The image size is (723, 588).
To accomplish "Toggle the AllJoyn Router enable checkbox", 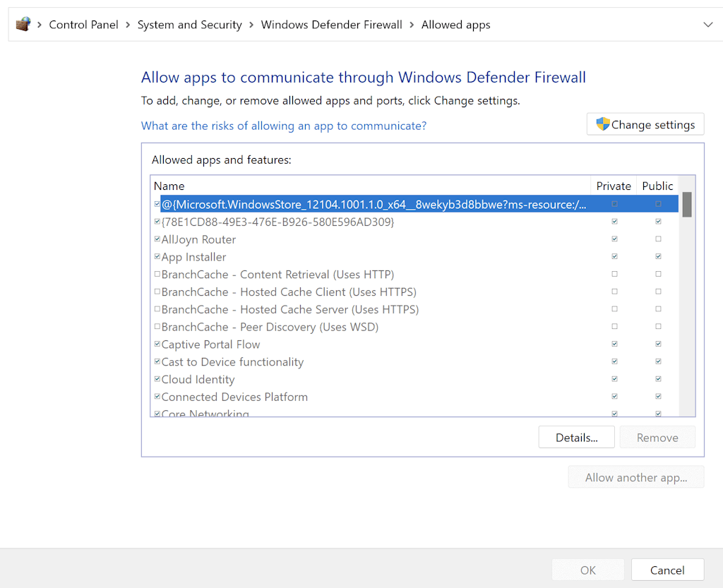I will coord(157,239).
